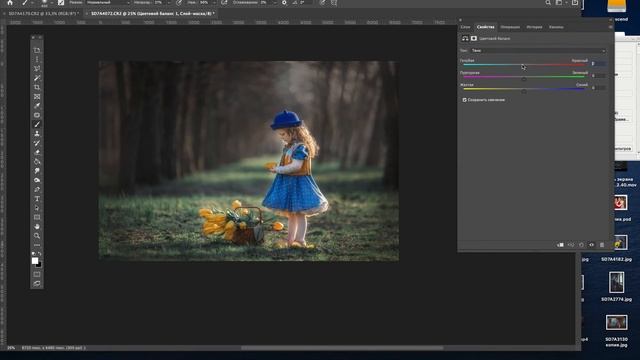Image resolution: width=640 pixels, height=360 pixels.
Task: Select the Horizontal Type tool
Action: (37, 199)
